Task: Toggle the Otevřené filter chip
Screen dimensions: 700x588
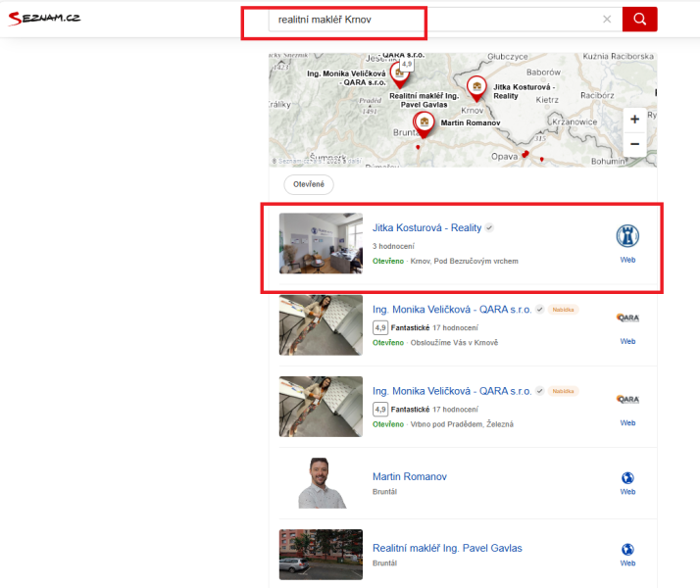Action: click(x=309, y=184)
